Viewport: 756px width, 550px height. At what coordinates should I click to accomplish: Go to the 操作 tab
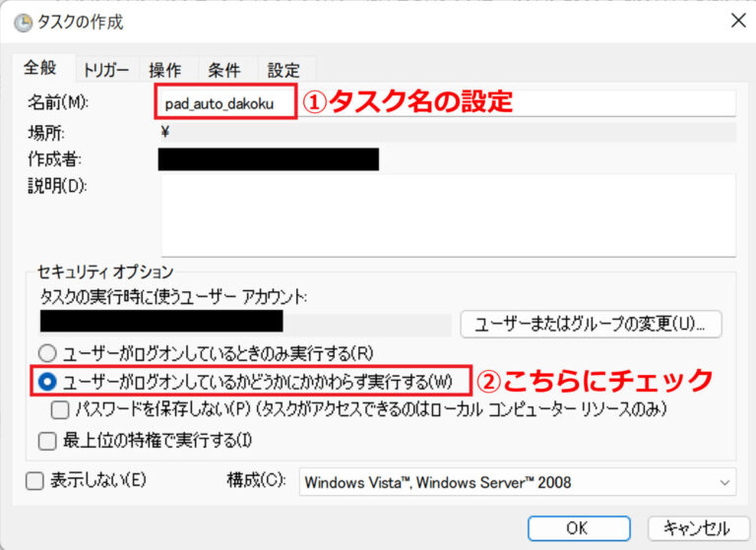click(164, 70)
